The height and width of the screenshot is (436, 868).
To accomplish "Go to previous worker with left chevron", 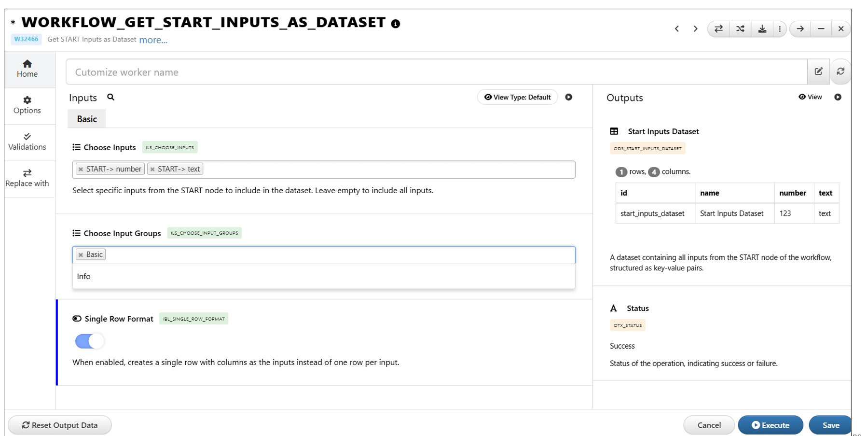I will click(677, 29).
